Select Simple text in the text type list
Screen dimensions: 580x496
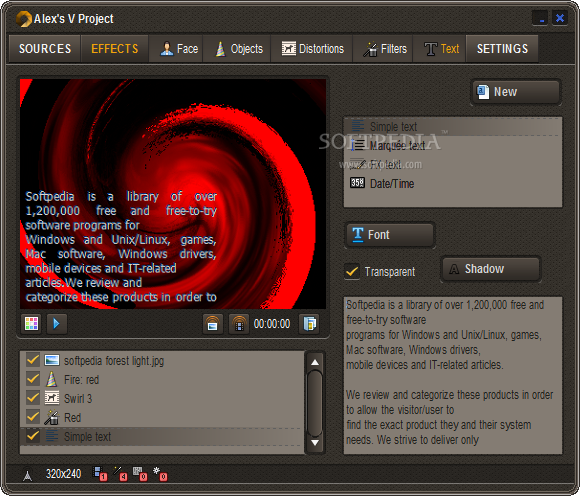point(453,127)
